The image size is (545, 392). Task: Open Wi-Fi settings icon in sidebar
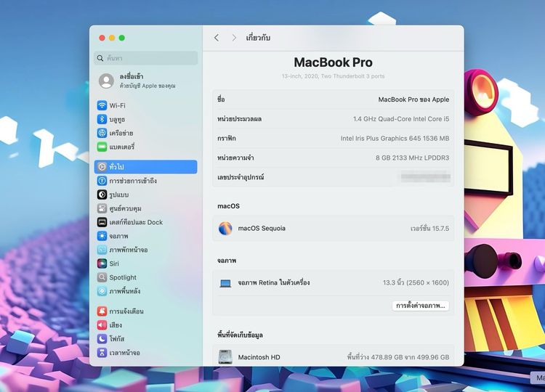(102, 105)
